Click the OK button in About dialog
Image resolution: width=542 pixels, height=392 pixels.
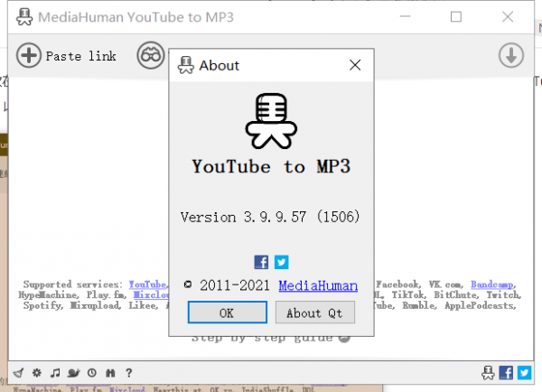click(x=227, y=313)
